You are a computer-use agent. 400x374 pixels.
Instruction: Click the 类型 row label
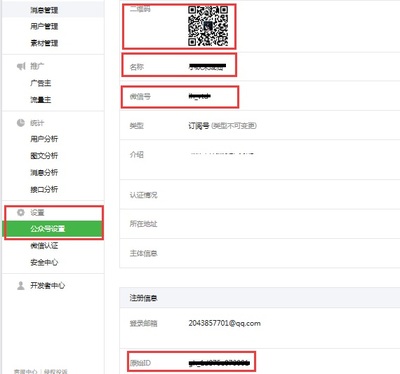coord(137,126)
